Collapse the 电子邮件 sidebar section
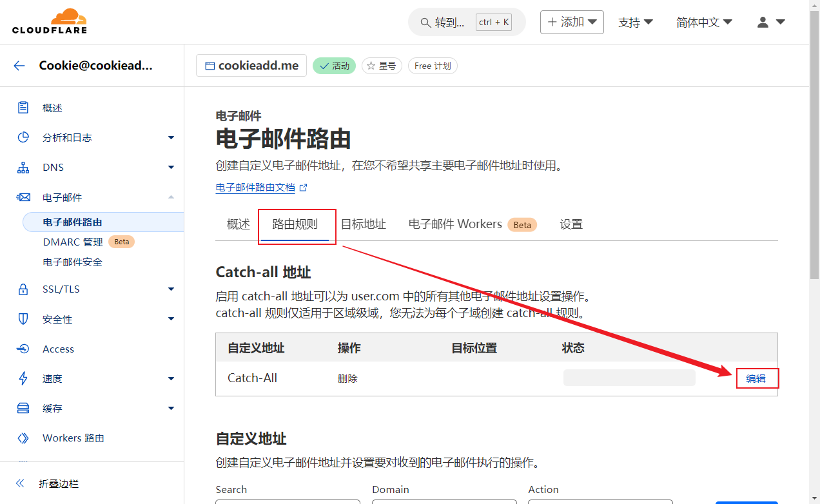Screen dimensions: 820x504 [x=171, y=197]
